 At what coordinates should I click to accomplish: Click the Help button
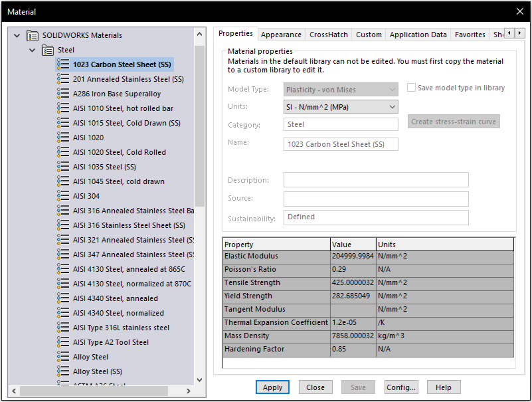[444, 387]
